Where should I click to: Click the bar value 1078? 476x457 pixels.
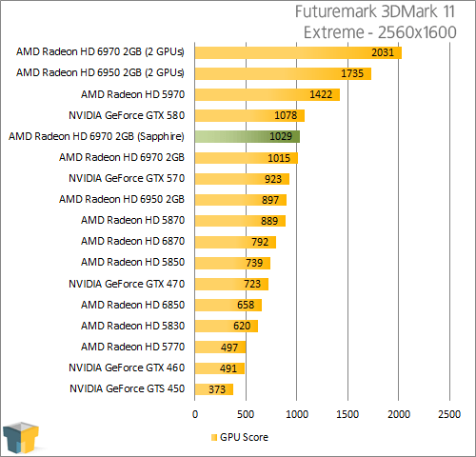coord(286,115)
